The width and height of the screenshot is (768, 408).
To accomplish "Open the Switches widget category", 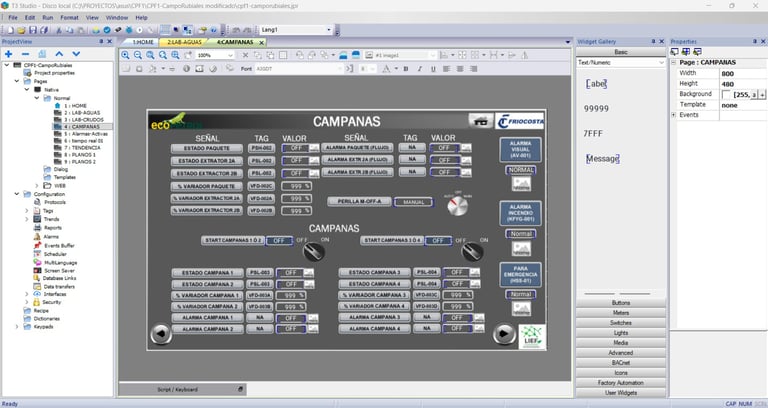I will coord(621,323).
